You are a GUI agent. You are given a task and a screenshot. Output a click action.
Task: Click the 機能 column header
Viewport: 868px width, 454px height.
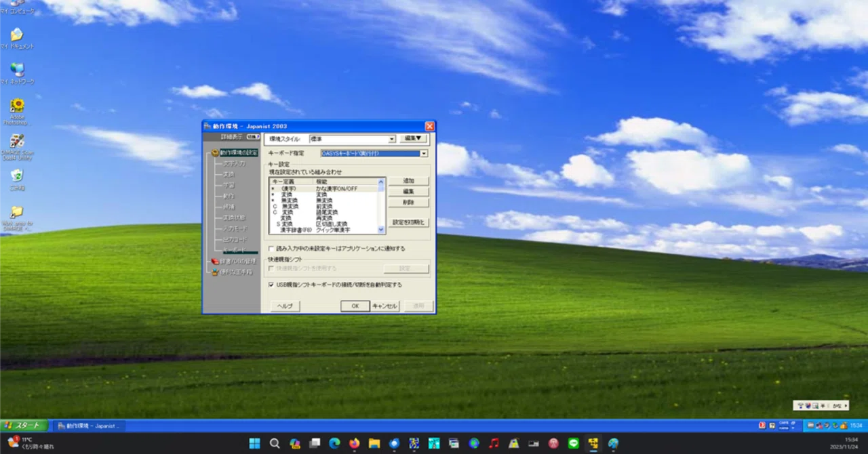click(344, 182)
